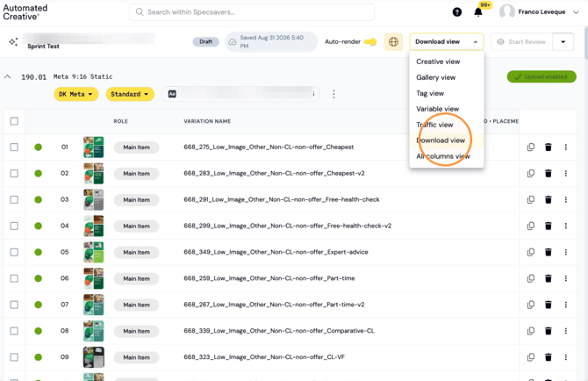The width and height of the screenshot is (588, 381).
Task: Delete row 05 Expert-advice
Action: pyautogui.click(x=549, y=252)
